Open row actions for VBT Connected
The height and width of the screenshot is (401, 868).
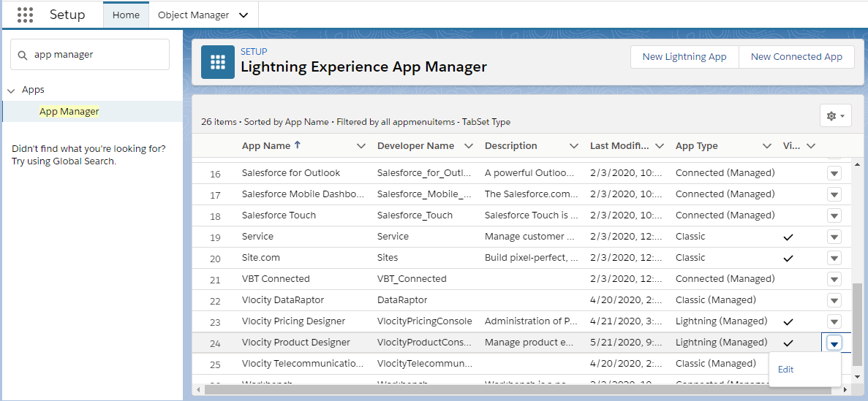pyautogui.click(x=834, y=279)
